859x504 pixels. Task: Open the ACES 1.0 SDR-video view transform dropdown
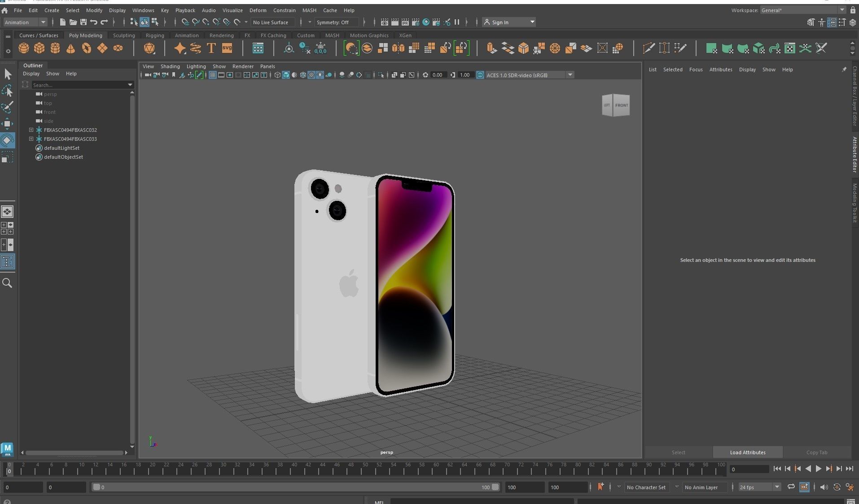click(530, 75)
